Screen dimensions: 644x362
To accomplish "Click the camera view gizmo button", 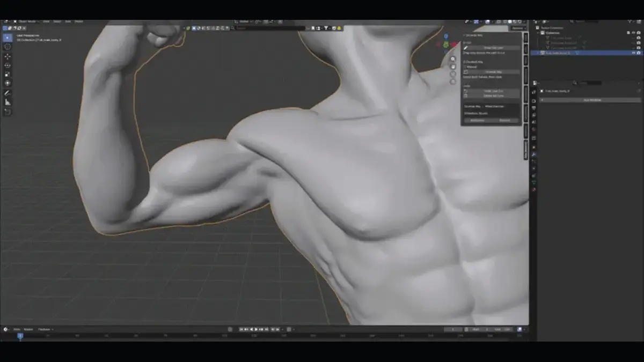I will tap(453, 74).
